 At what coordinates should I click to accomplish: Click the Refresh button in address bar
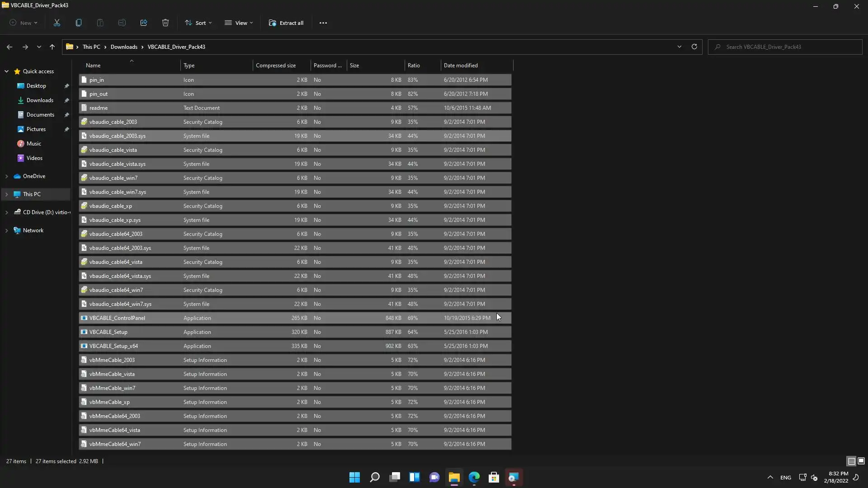tap(694, 47)
